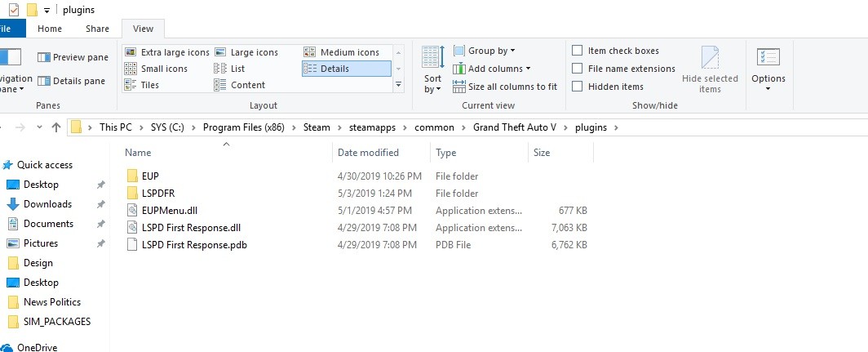Screen dimensions: 868x352
Task: Open News Politics folder in sidebar
Action: (51, 302)
